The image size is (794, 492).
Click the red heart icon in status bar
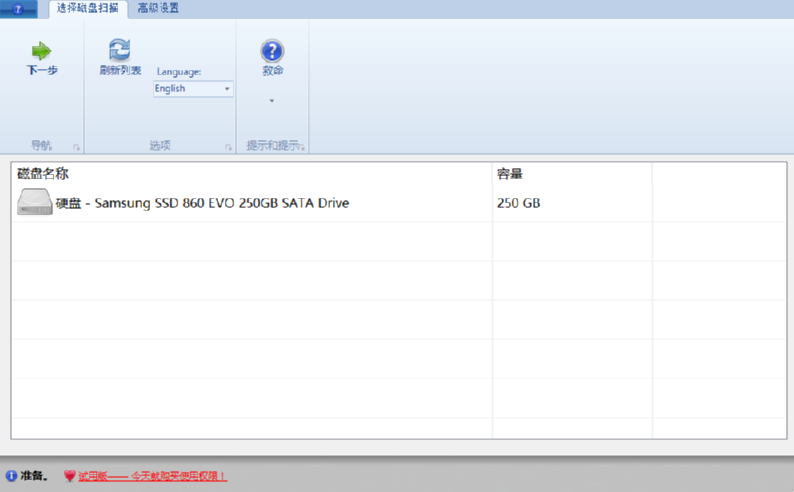point(69,476)
